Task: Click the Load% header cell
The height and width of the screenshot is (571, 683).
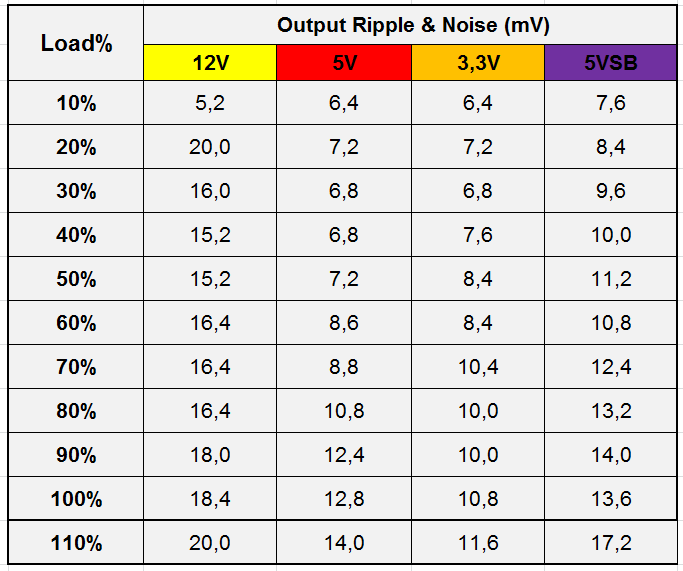Action: coord(76,43)
